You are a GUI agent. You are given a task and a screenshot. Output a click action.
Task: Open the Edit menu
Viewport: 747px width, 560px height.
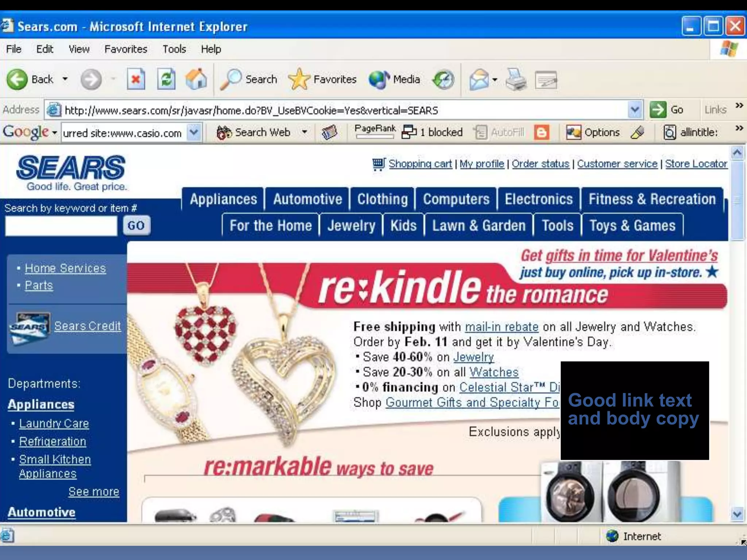(44, 49)
